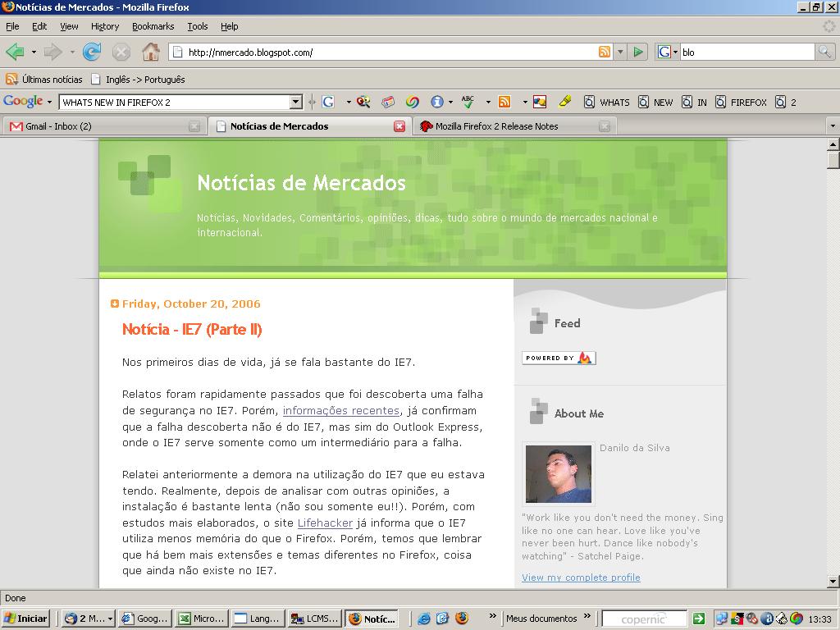840x630 pixels.
Task: Open the search engine selector dropdown
Action: pos(675,52)
